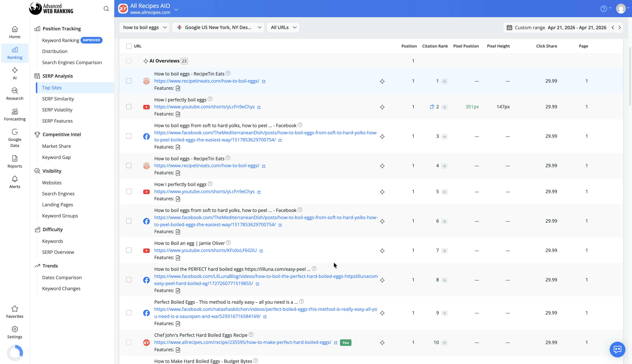Open the Google US New York search engine dropdown
This screenshot has width=632, height=364.
tap(218, 27)
